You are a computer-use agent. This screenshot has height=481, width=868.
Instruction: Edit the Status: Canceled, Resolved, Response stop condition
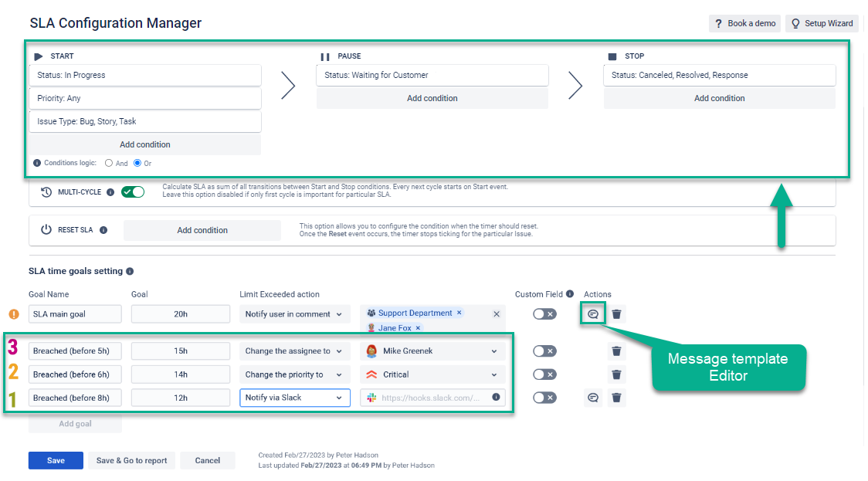point(719,76)
